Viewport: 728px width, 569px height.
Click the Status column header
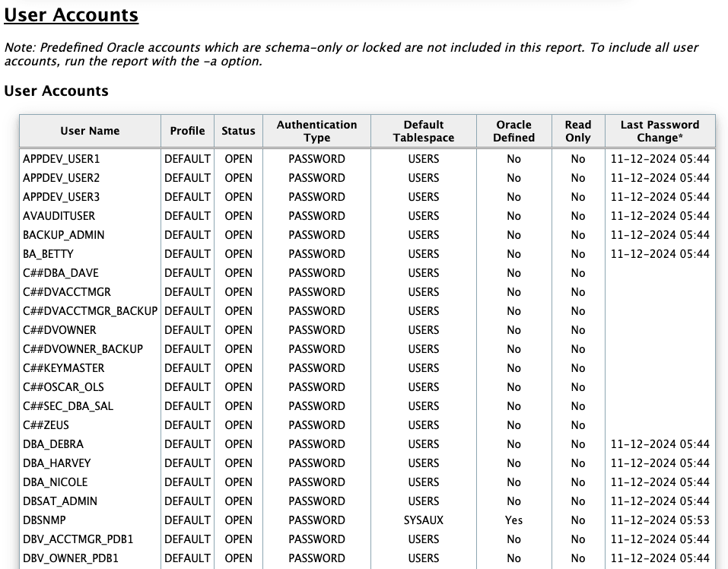238,131
